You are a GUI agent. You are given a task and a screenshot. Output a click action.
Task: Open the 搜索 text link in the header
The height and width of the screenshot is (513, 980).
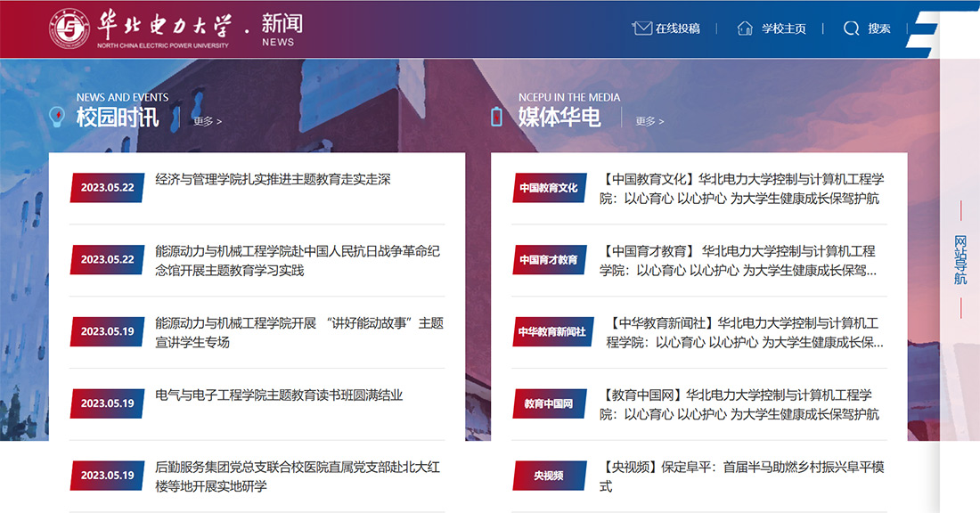[879, 28]
